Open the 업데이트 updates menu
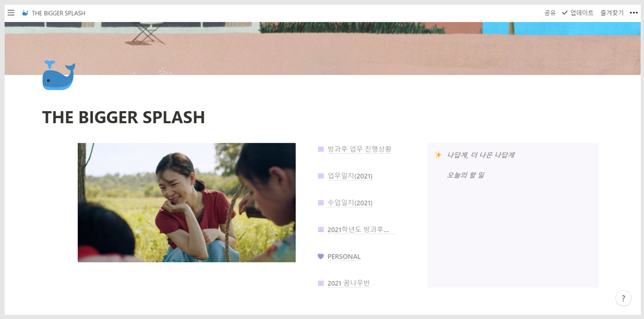The image size is (644, 319). click(x=581, y=13)
